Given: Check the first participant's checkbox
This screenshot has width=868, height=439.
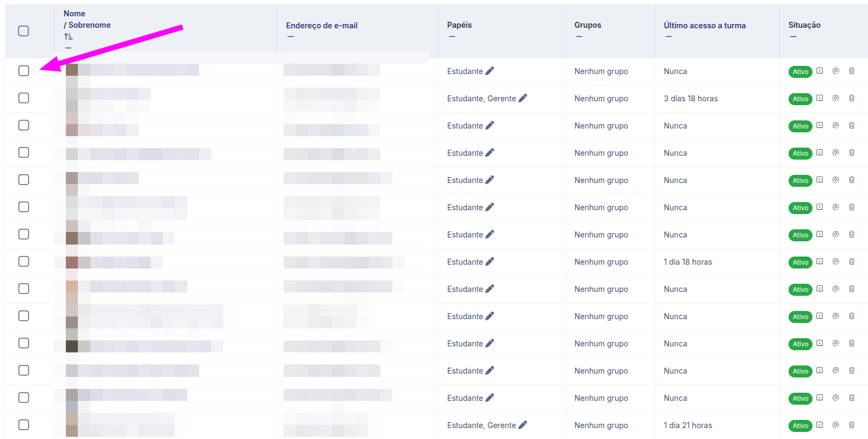Looking at the screenshot, I should point(23,71).
